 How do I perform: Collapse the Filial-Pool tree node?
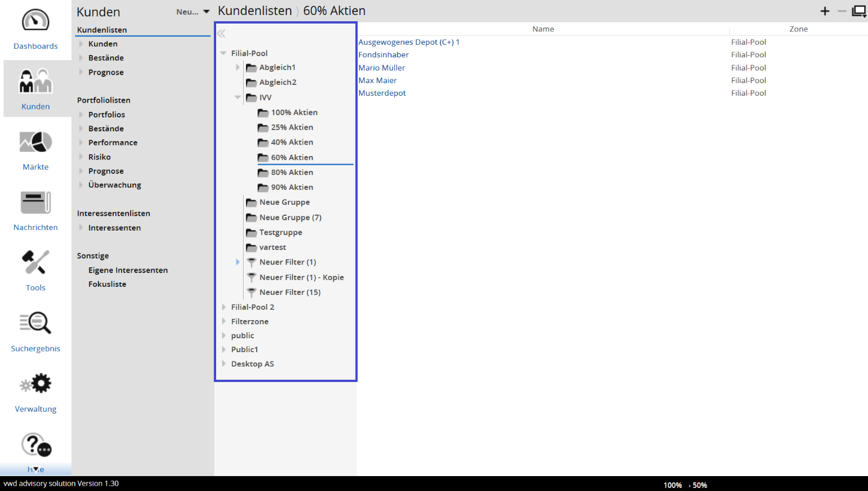(223, 53)
